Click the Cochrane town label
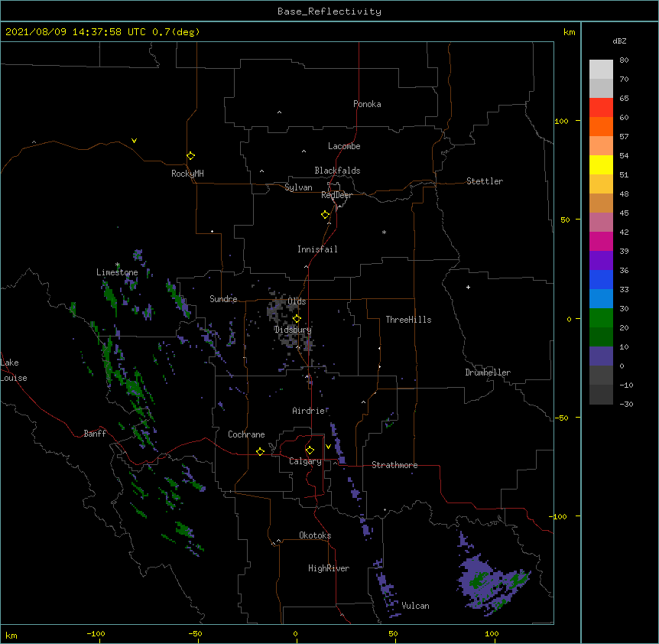The height and width of the screenshot is (644, 659). pyautogui.click(x=246, y=434)
